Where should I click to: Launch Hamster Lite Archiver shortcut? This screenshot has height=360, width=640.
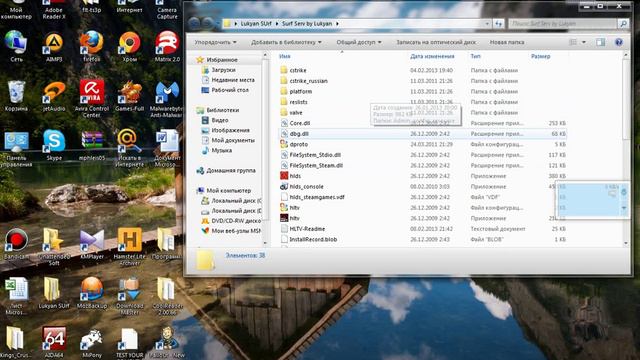(129, 247)
